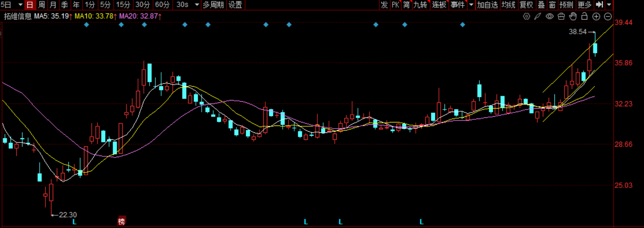Click the PK compare button
This screenshot has width=644, height=228.
(x=396, y=5)
